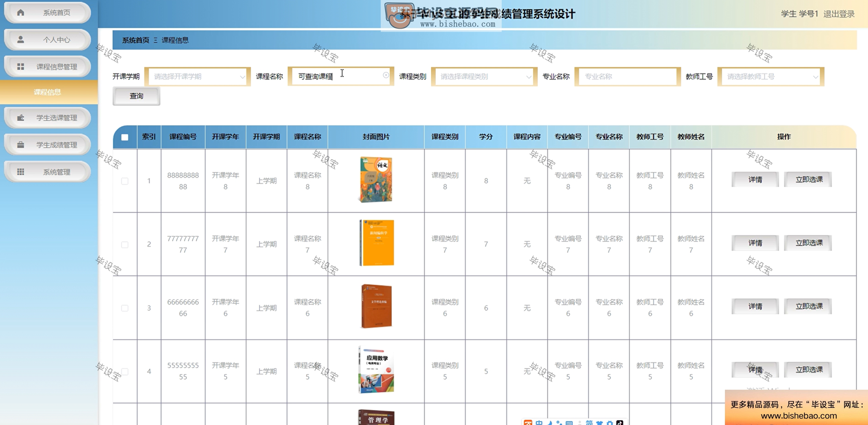Click the 学生 学号1 user label
The height and width of the screenshot is (425, 868).
(800, 14)
